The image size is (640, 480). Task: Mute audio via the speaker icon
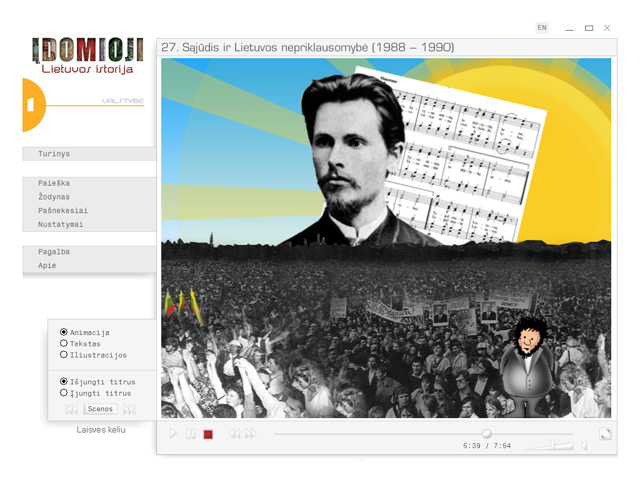tap(584, 445)
